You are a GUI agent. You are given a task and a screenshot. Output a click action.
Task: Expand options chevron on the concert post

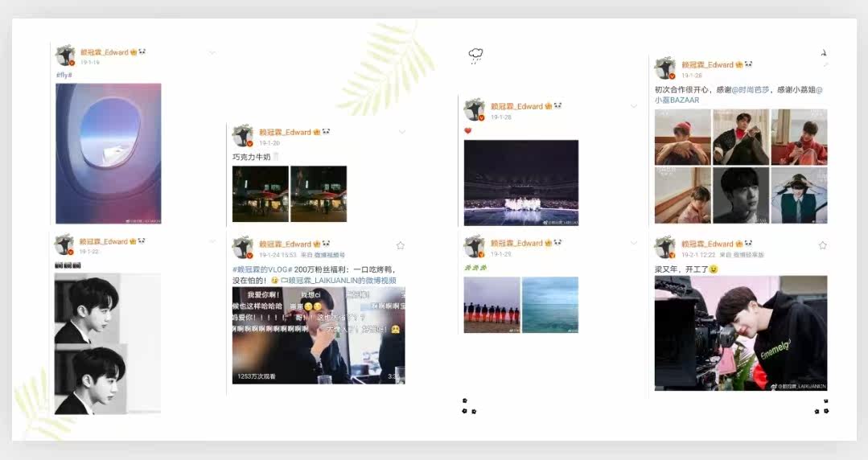point(633,105)
